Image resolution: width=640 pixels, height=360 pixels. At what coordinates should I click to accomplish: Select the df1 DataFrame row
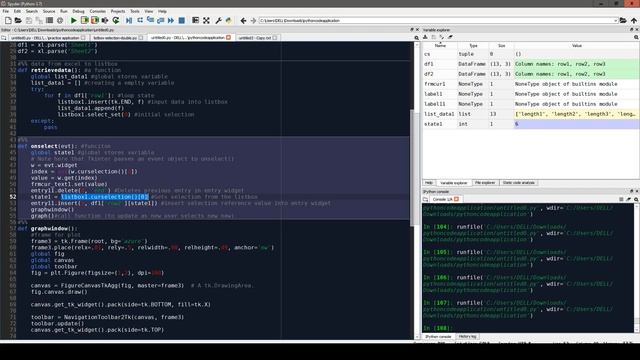pyautogui.click(x=531, y=64)
